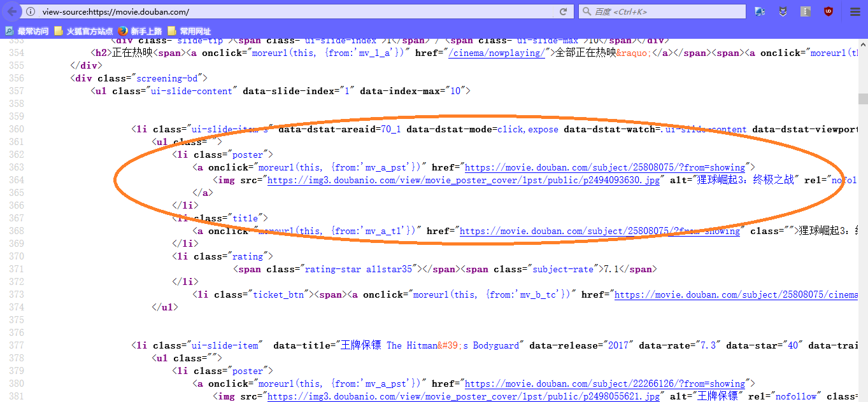Open the p2494093630.jpg image link
868x402 pixels.
pyautogui.click(x=464, y=180)
